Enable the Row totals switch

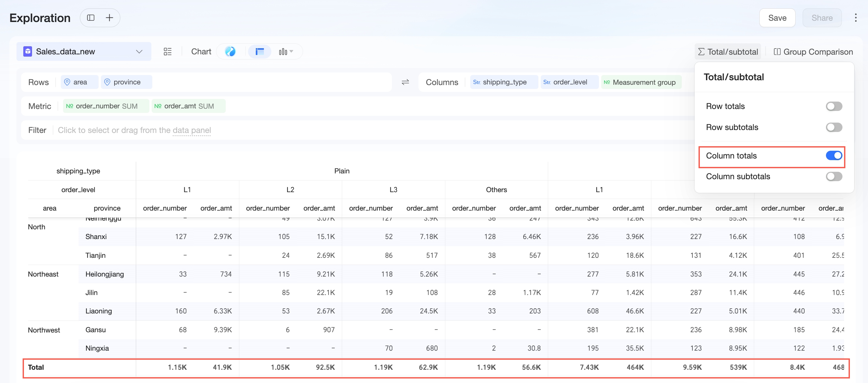[834, 106]
